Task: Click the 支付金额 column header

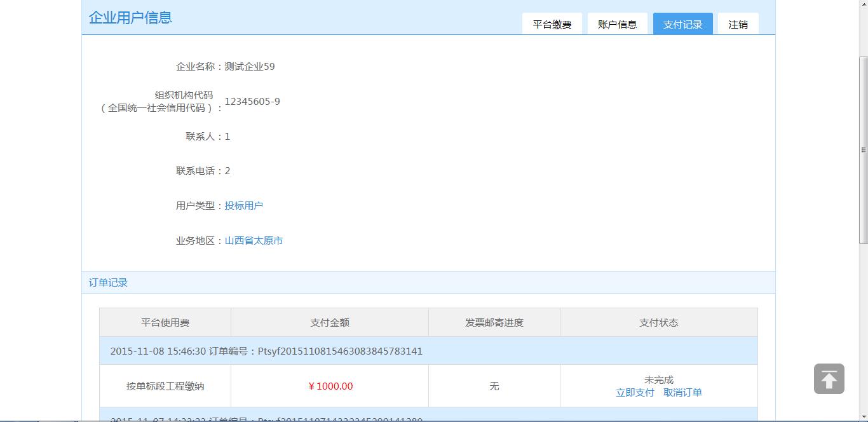Action: tap(329, 323)
